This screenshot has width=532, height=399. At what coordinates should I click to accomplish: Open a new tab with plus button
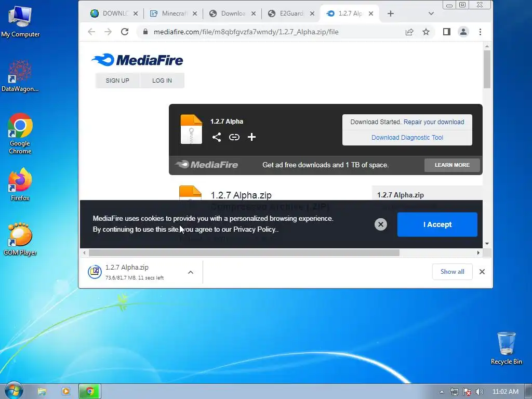click(x=391, y=14)
